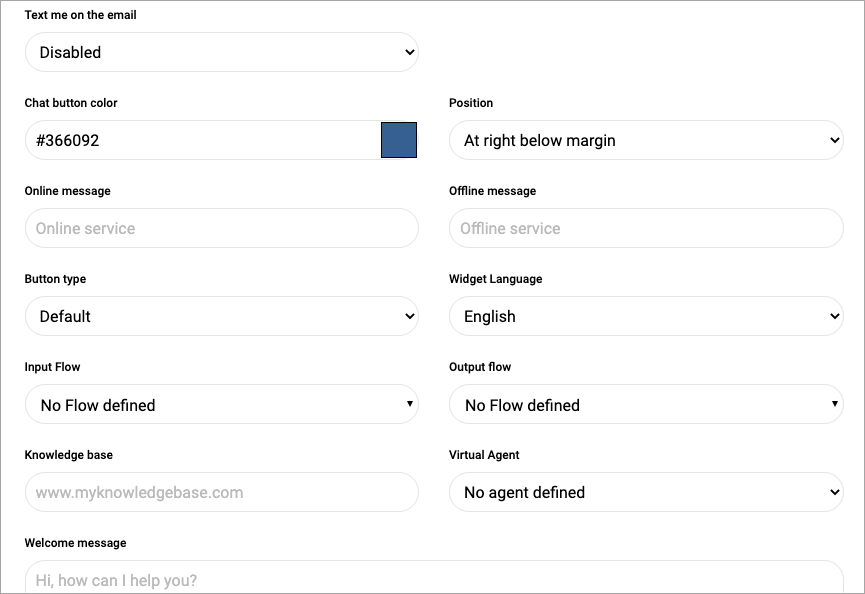This screenshot has height=594, width=865.
Task: Open the Virtual Agent dropdown
Action: tap(646, 492)
